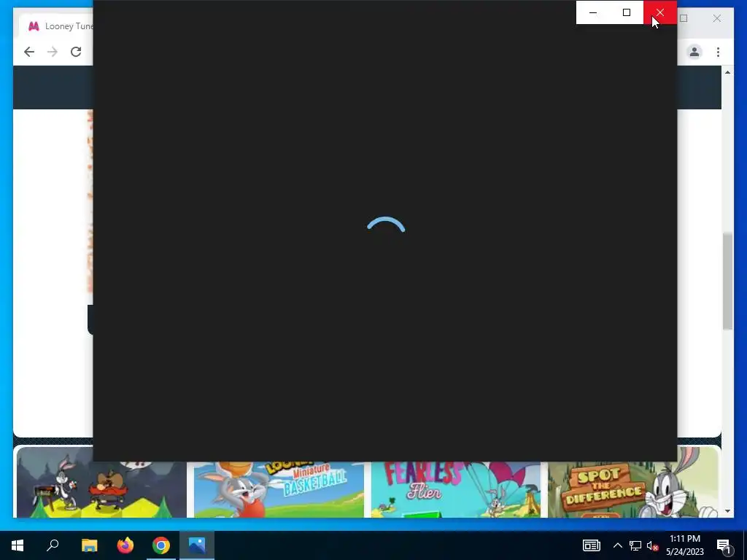This screenshot has width=747, height=560.
Task: Click the Chrome page vertical scrollbar thumb
Action: (727, 281)
